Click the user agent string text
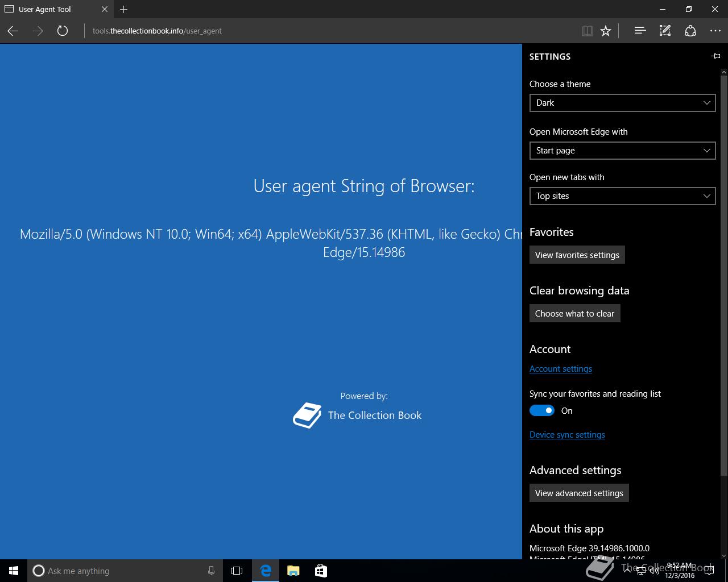Screen dimensions: 728x582 click(271, 243)
